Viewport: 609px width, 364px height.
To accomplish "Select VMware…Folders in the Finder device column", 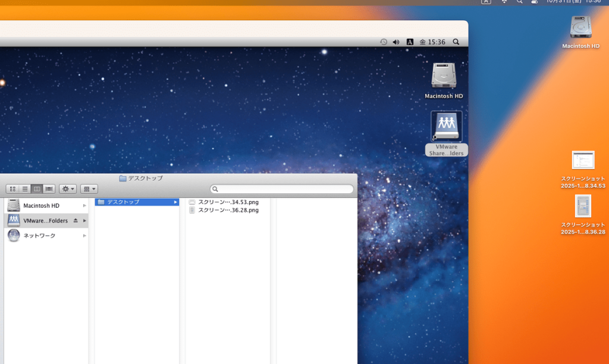I will pyautogui.click(x=46, y=221).
